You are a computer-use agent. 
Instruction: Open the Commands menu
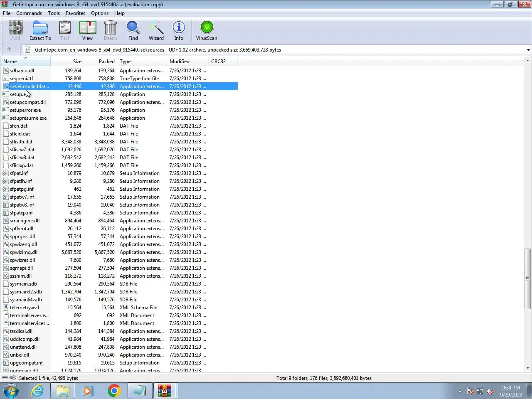point(29,13)
